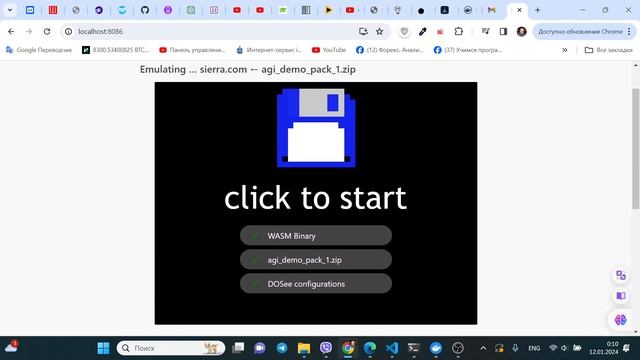
Task: Open Visual Studio Code from the taskbar
Action: click(392, 348)
